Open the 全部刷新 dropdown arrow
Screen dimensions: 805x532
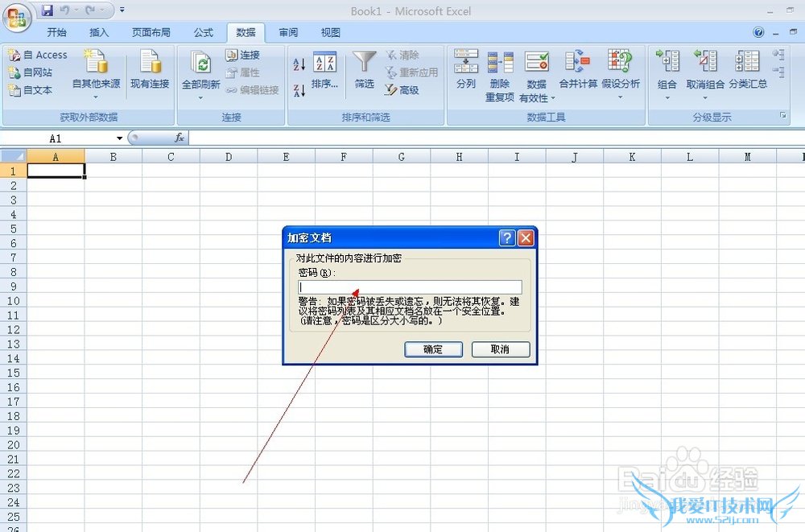click(200, 97)
